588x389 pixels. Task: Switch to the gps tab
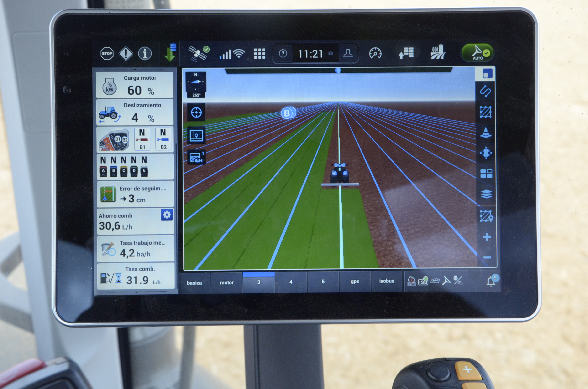pyautogui.click(x=355, y=281)
